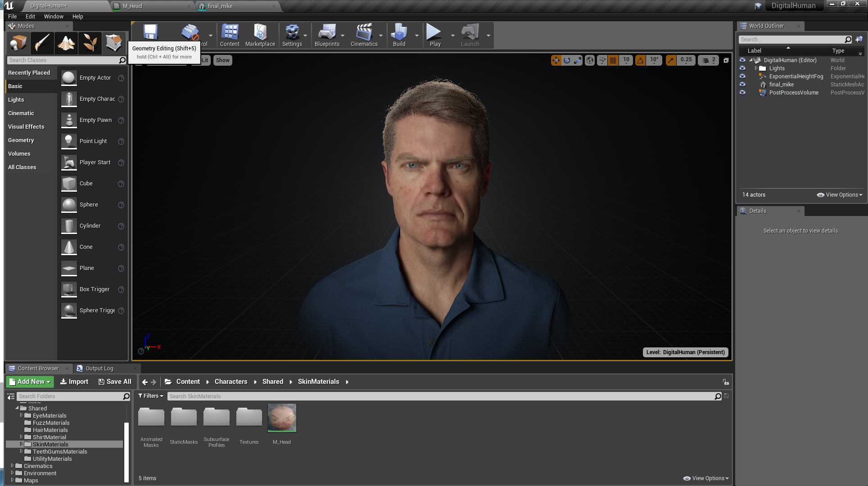Hide the final_mike actor
Image resolution: width=868 pixels, height=486 pixels.
(742, 84)
